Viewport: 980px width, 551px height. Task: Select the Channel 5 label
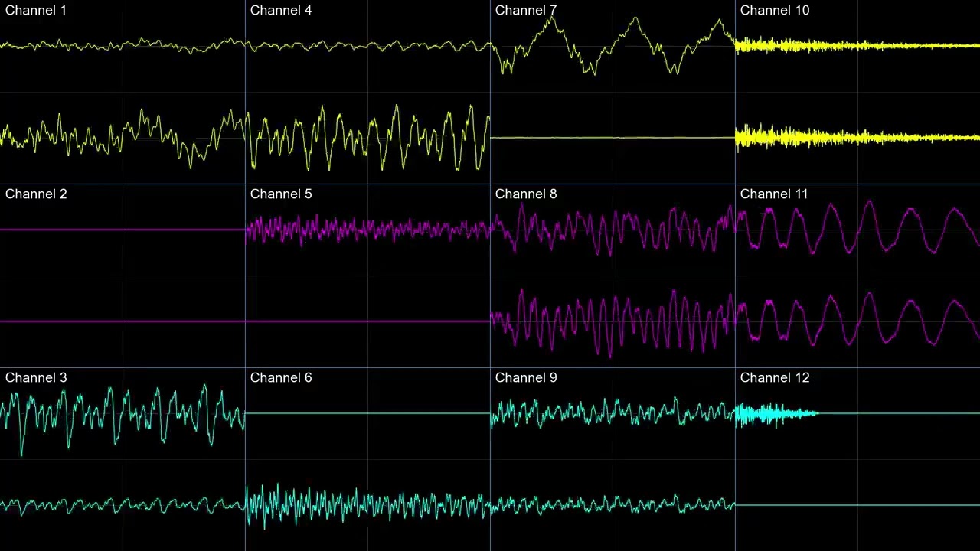coord(281,194)
